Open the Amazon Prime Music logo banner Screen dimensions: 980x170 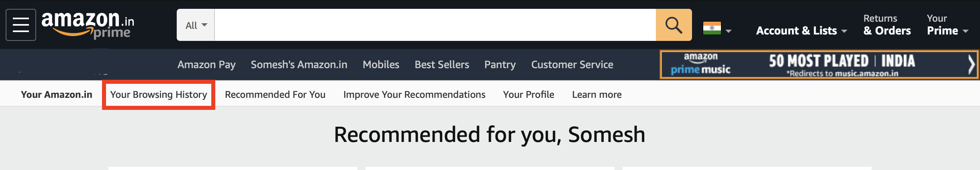pyautogui.click(x=701, y=64)
